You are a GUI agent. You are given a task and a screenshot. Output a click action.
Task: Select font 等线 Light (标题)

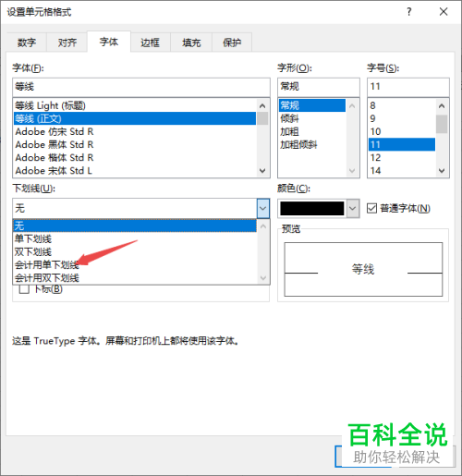(x=135, y=105)
